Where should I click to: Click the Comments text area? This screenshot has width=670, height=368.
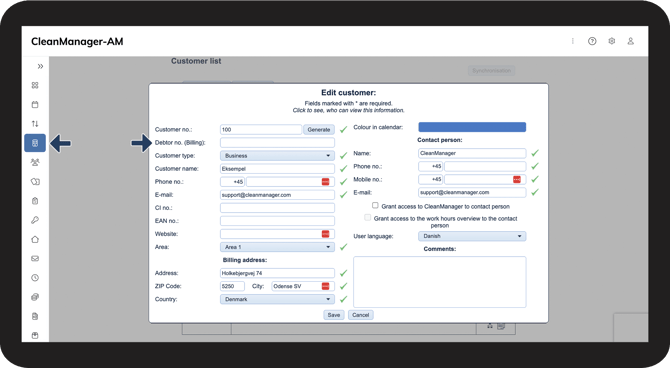(440, 282)
